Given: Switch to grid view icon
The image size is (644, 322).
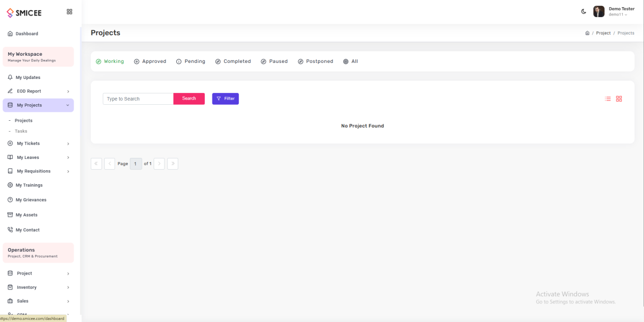Looking at the screenshot, I should [x=619, y=99].
